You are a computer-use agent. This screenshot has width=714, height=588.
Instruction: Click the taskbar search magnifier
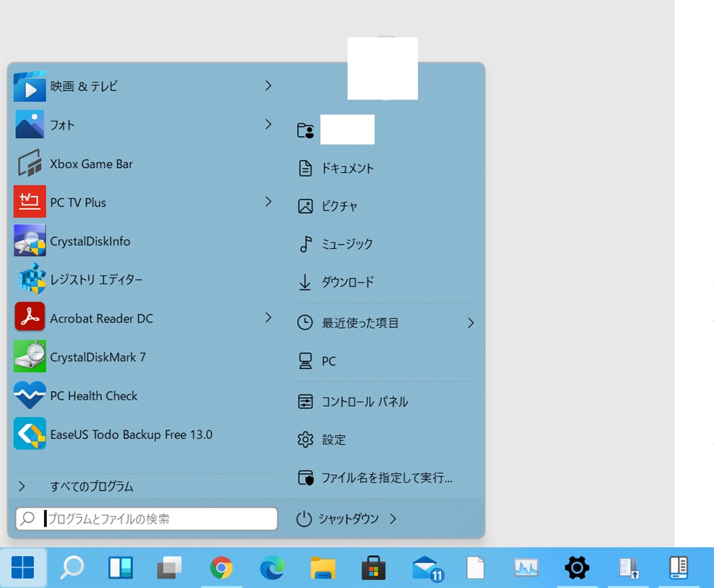pos(72,568)
